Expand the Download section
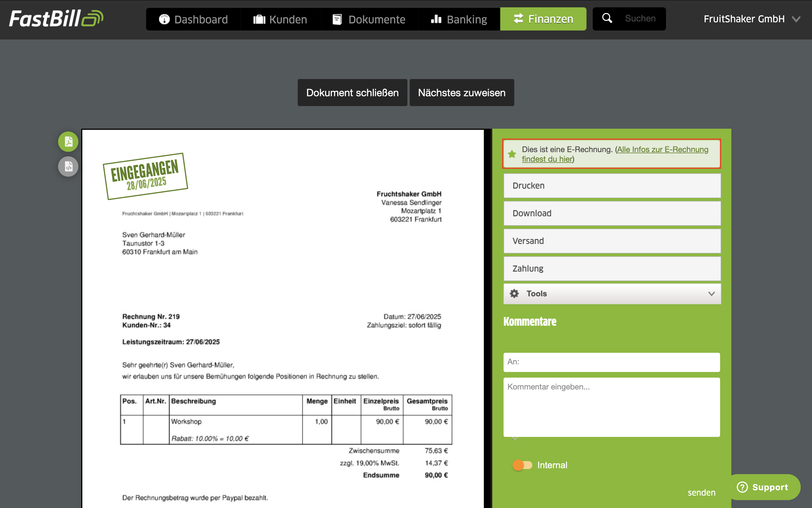Viewport: 812px width, 508px height. click(x=612, y=213)
